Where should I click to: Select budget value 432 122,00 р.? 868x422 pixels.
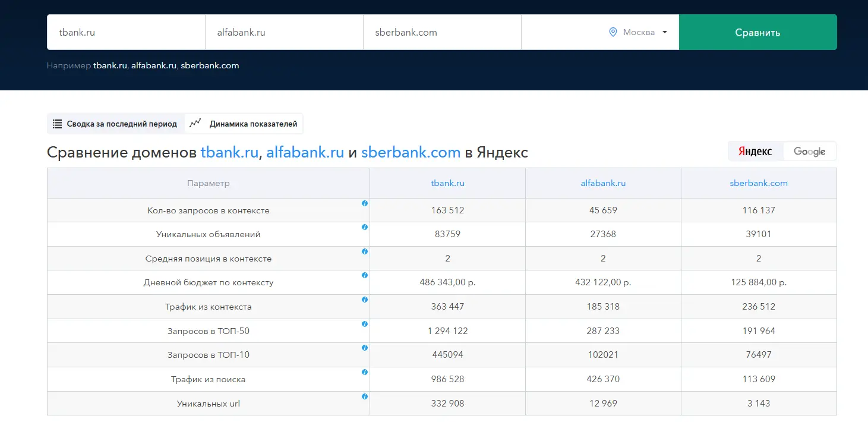tap(603, 282)
